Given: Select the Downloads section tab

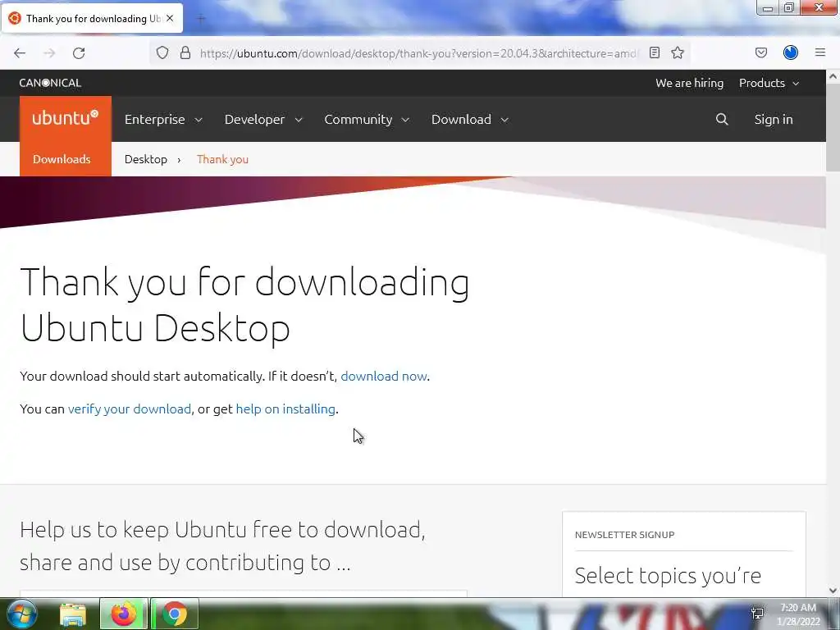Looking at the screenshot, I should (62, 159).
